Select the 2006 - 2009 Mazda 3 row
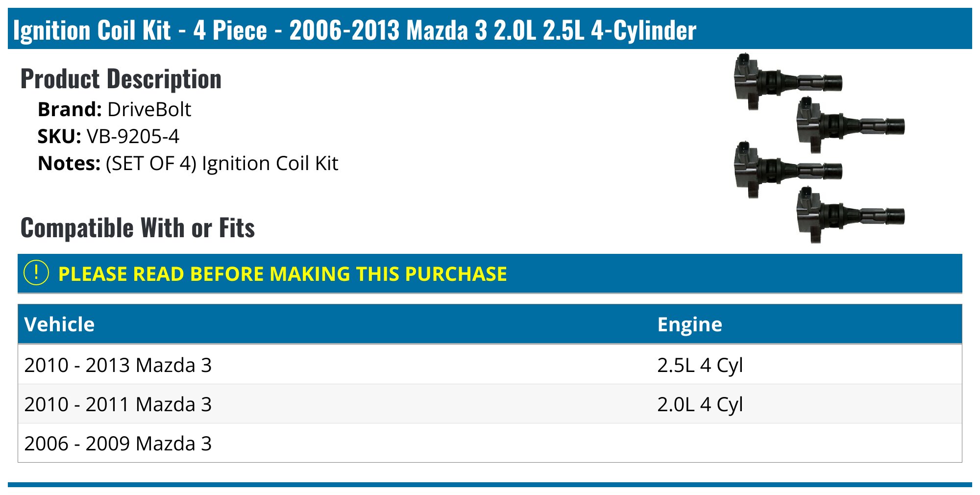 click(x=118, y=444)
